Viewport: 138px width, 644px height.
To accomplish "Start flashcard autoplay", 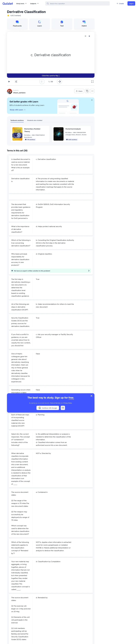I will click(x=9, y=81).
